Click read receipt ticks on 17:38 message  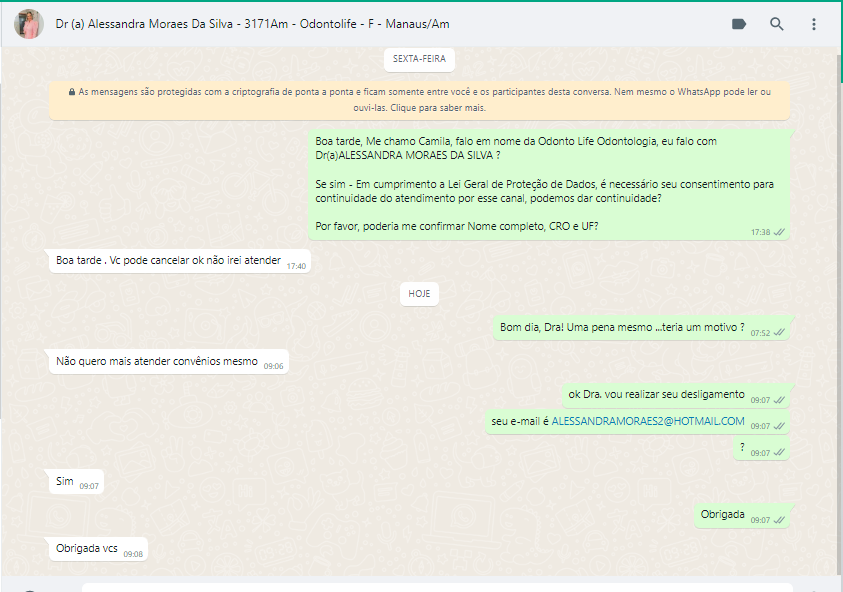pos(779,232)
